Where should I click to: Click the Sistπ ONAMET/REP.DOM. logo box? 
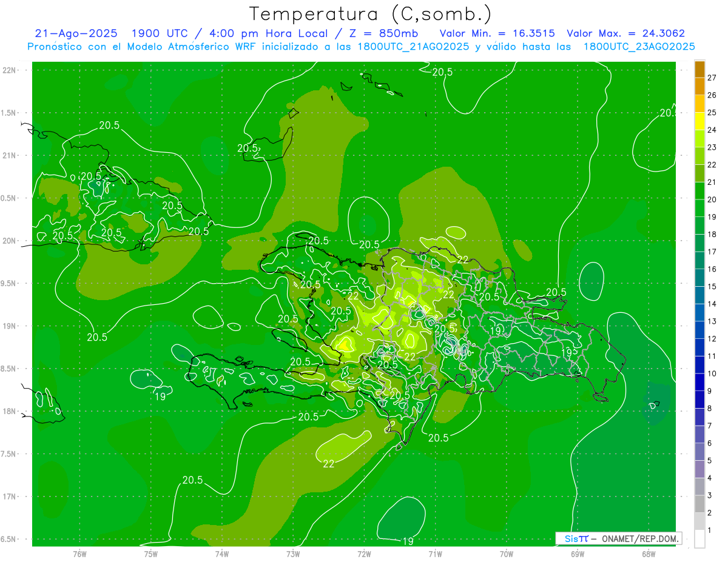click(x=619, y=538)
